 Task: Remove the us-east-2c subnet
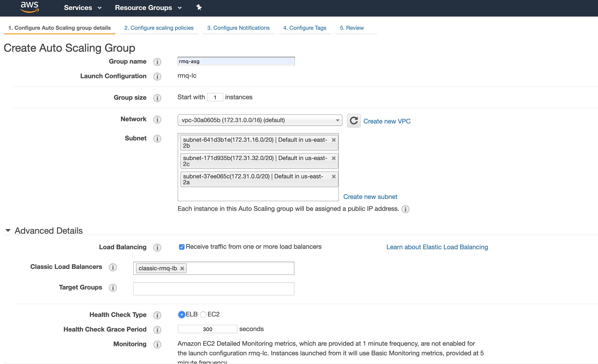point(334,158)
